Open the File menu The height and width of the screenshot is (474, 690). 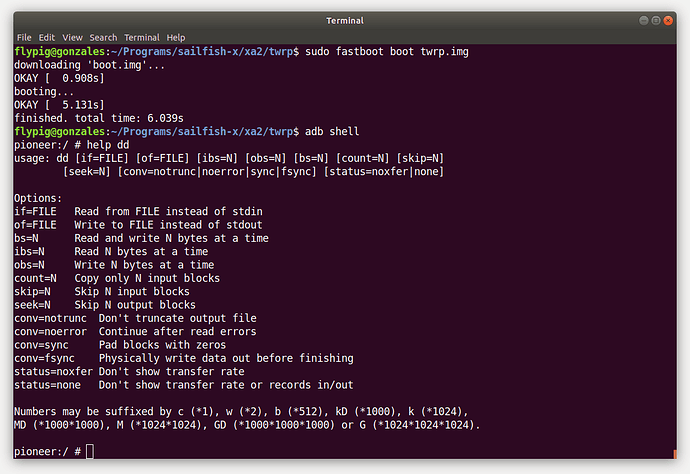(x=24, y=37)
